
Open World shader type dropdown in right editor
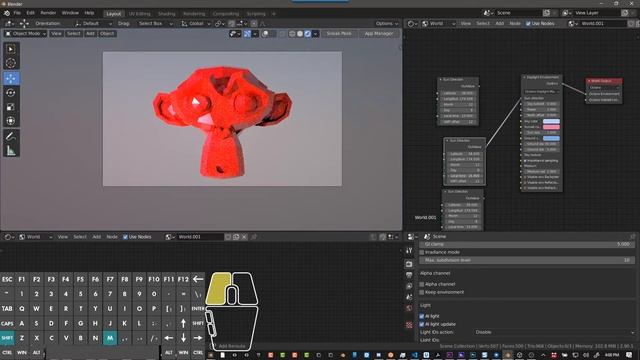click(x=439, y=24)
